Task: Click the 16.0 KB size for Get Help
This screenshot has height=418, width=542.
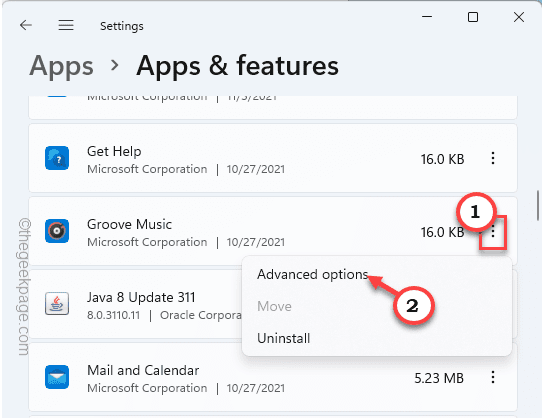Action: [442, 159]
